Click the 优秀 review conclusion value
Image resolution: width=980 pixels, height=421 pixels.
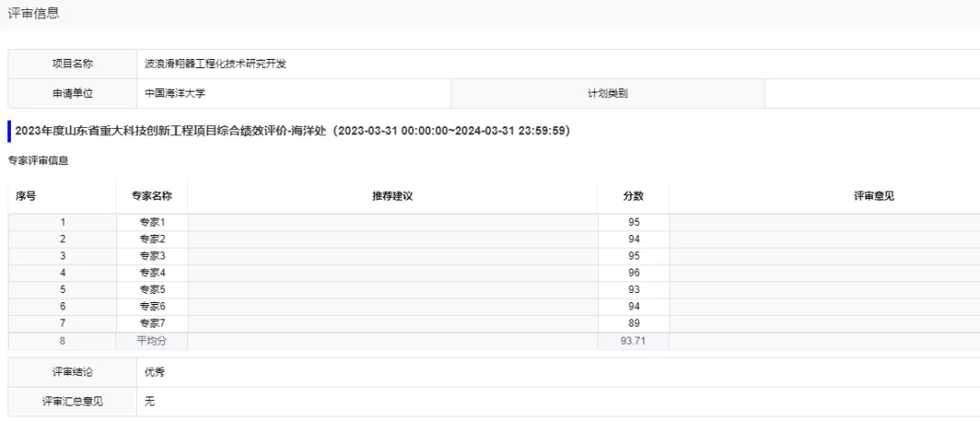pos(155,372)
